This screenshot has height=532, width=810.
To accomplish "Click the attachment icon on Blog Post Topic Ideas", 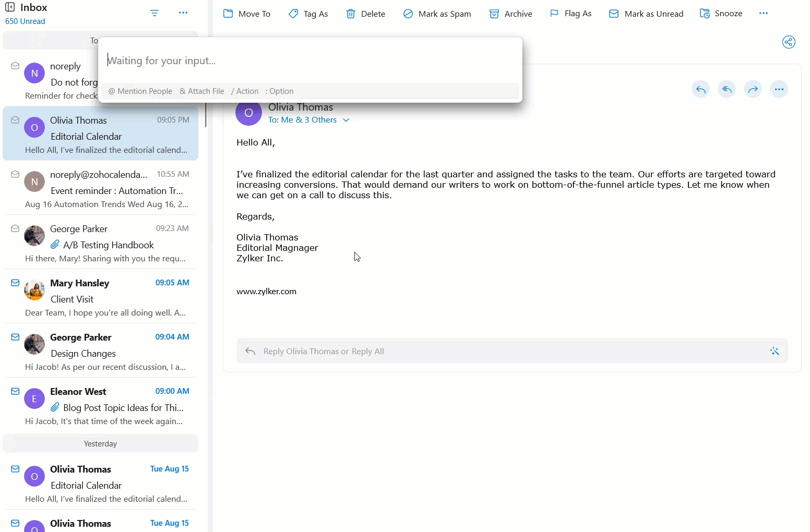I will (55, 407).
